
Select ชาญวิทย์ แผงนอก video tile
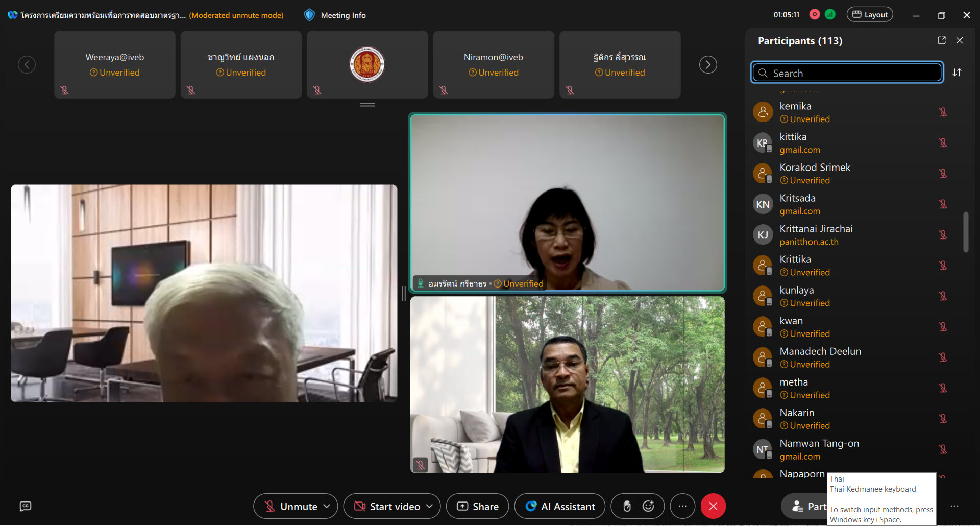coord(241,64)
